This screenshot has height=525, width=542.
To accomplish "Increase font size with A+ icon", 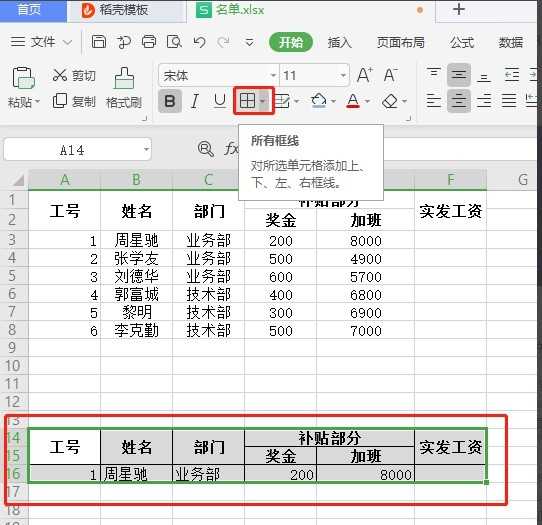I will 365,75.
